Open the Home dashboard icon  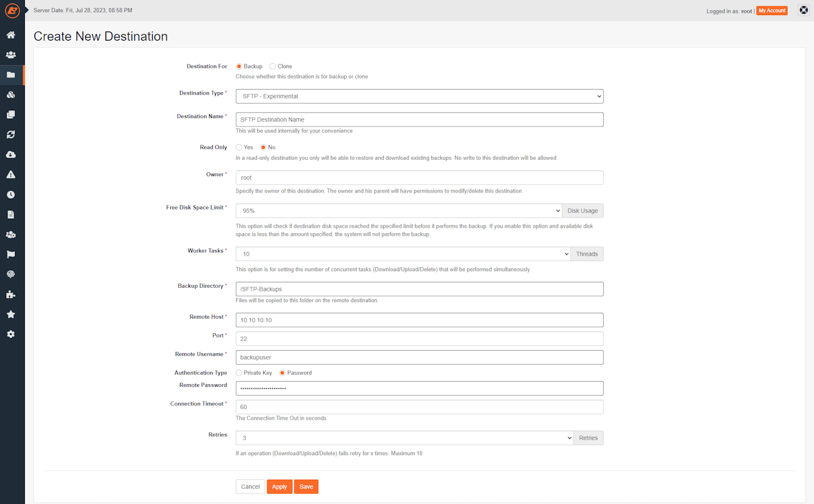[x=11, y=35]
